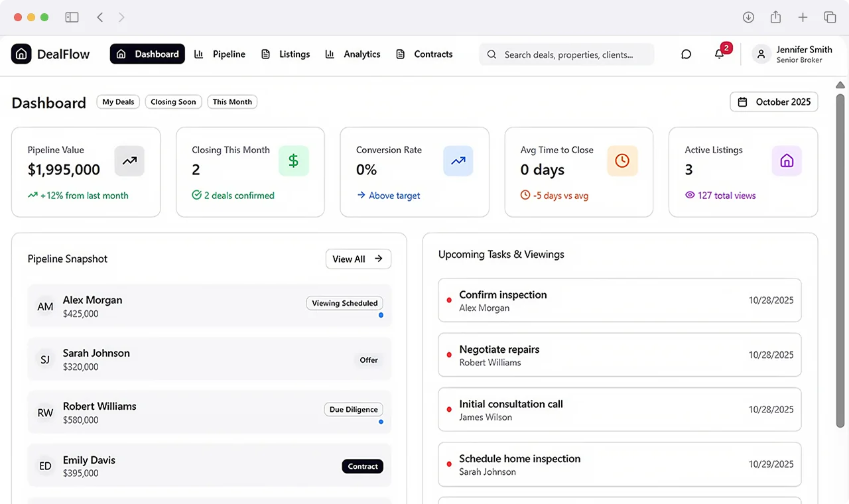Viewport: 849px width, 504px height.
Task: Click the page vertical scrollbar thumb
Action: 840,261
